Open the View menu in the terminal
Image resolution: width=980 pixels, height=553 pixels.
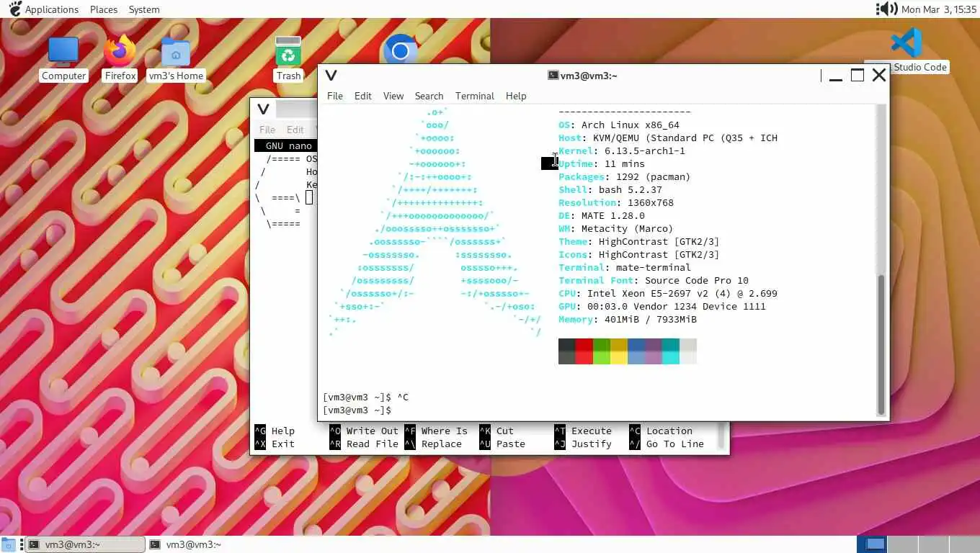pyautogui.click(x=393, y=96)
